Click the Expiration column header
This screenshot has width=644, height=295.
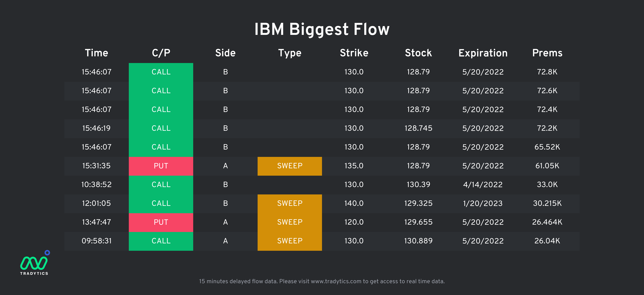483,53
